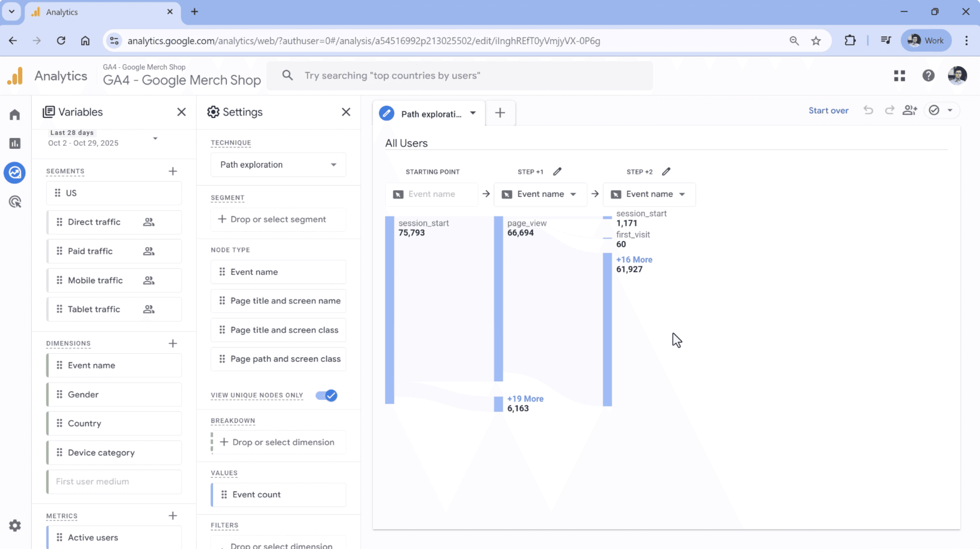The width and height of the screenshot is (980, 549).
Task: Open the Explore section in the sidebar
Action: [x=14, y=173]
